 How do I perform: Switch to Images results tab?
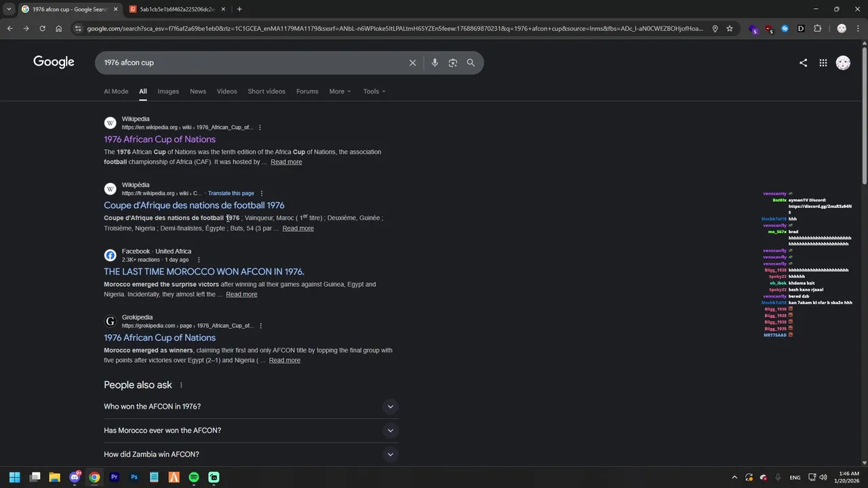point(168,91)
